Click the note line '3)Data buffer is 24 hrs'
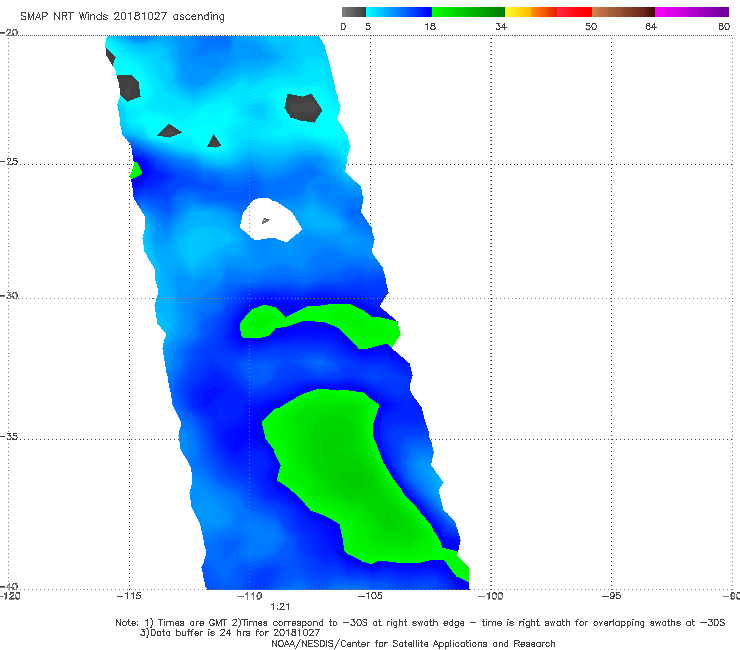Viewport: 740px width, 650px height. (x=230, y=633)
